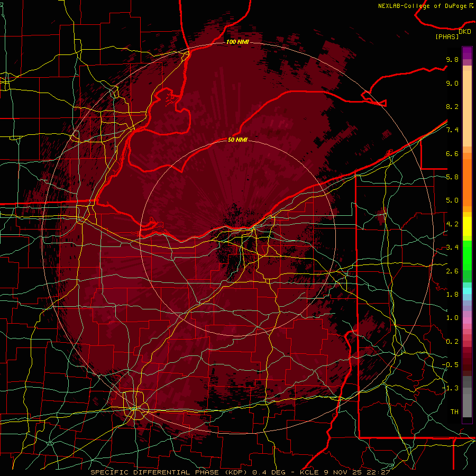Pick the green band of the color scale
Screen dimensions: 476x476
click(467, 255)
